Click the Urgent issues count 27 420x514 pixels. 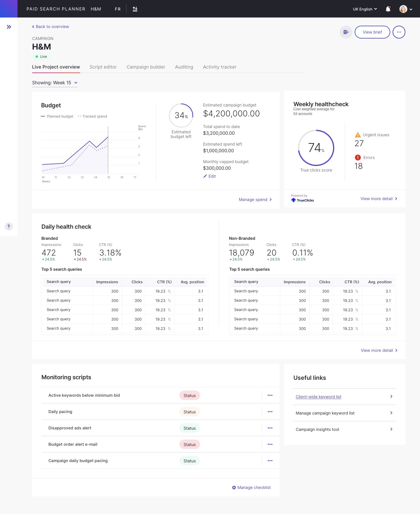coord(359,143)
